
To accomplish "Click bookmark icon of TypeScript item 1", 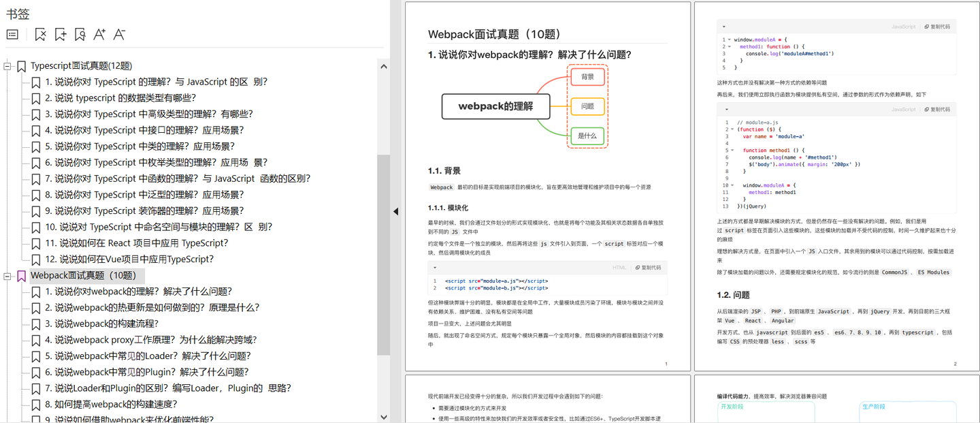I will tap(36, 82).
